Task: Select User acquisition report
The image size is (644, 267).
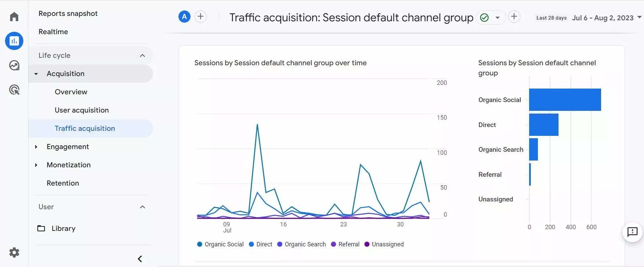Action: tap(82, 110)
